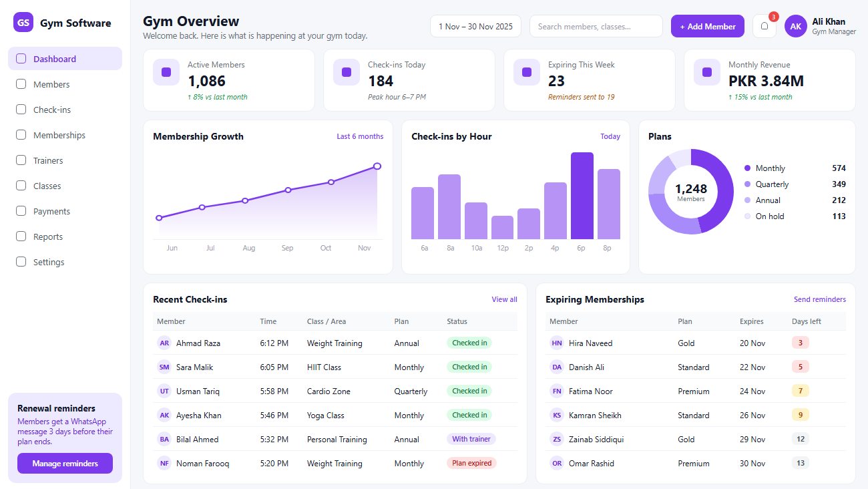This screenshot has width=868, height=489.
Task: Select the Quarterly legend color dot
Action: pyautogui.click(x=747, y=184)
